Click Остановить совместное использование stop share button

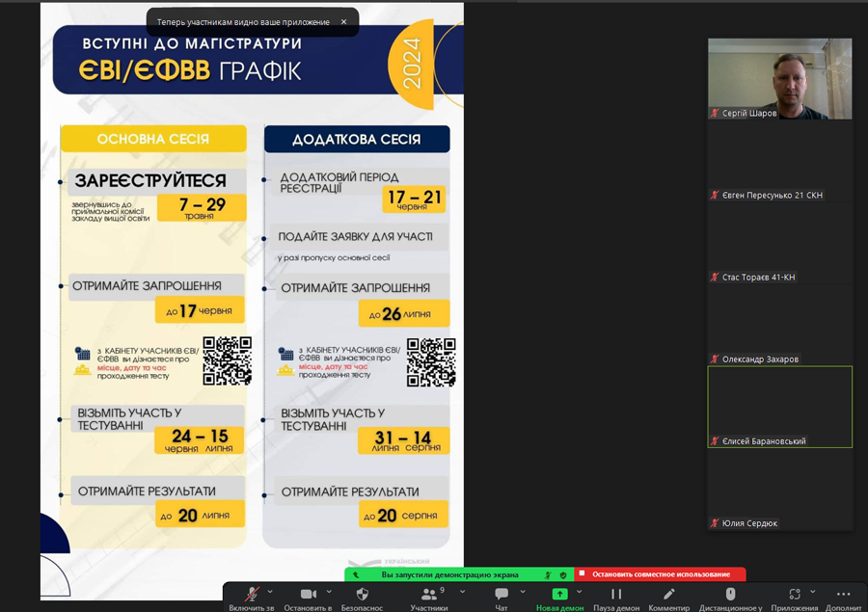click(660, 574)
